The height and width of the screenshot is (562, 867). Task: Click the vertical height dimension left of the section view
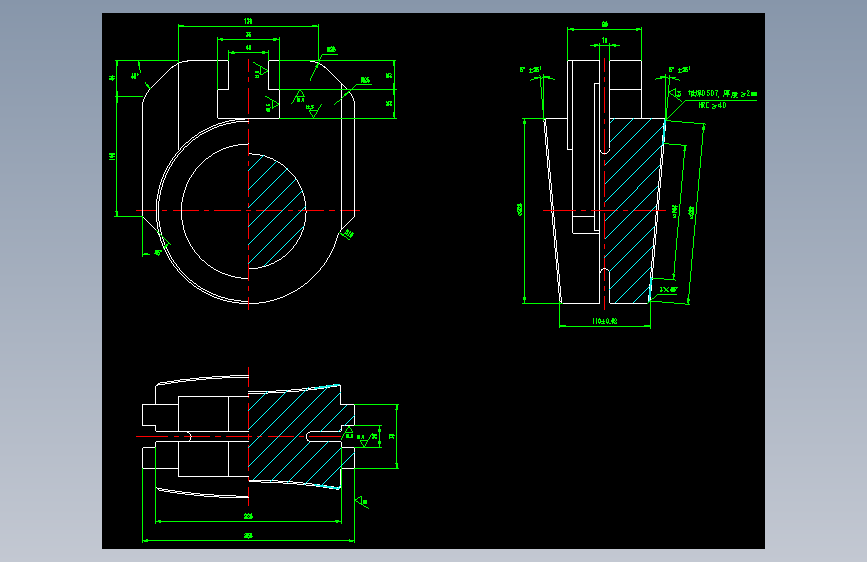[x=521, y=210]
